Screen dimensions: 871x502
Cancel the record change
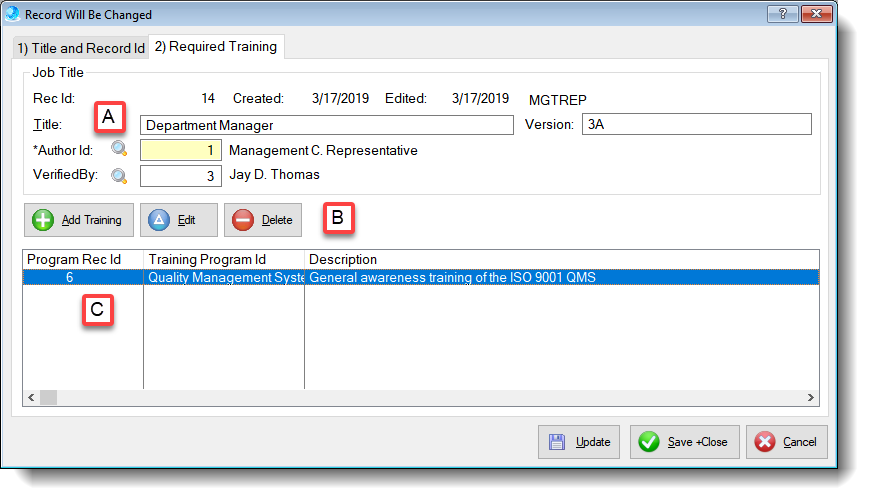click(x=787, y=442)
